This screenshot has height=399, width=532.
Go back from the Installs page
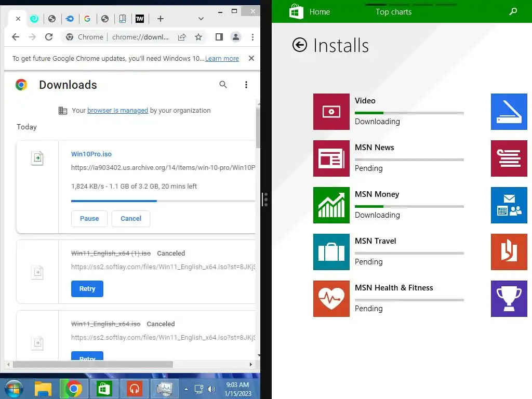click(300, 45)
